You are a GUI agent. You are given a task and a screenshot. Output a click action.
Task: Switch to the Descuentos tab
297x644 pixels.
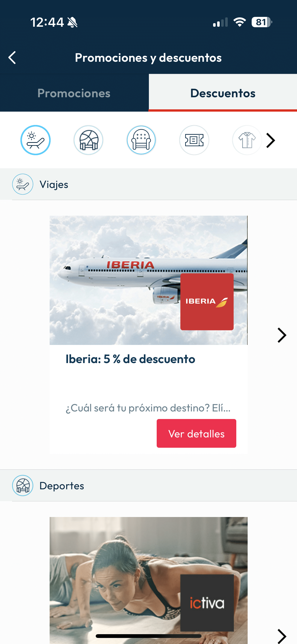click(223, 93)
